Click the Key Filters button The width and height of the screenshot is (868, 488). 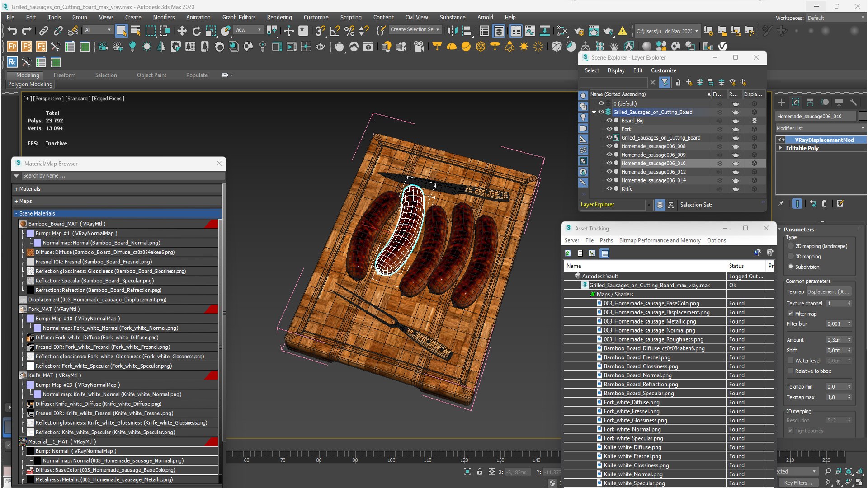[x=798, y=483]
